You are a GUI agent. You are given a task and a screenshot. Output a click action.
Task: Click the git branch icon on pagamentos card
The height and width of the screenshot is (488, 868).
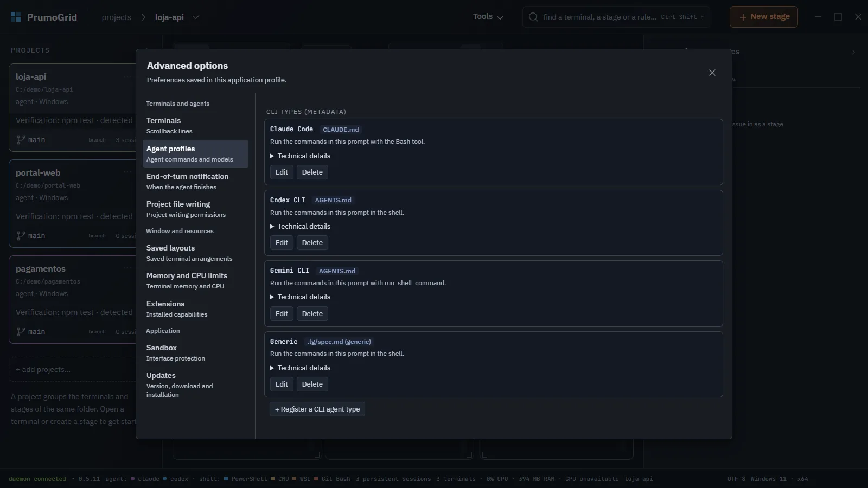21,331
